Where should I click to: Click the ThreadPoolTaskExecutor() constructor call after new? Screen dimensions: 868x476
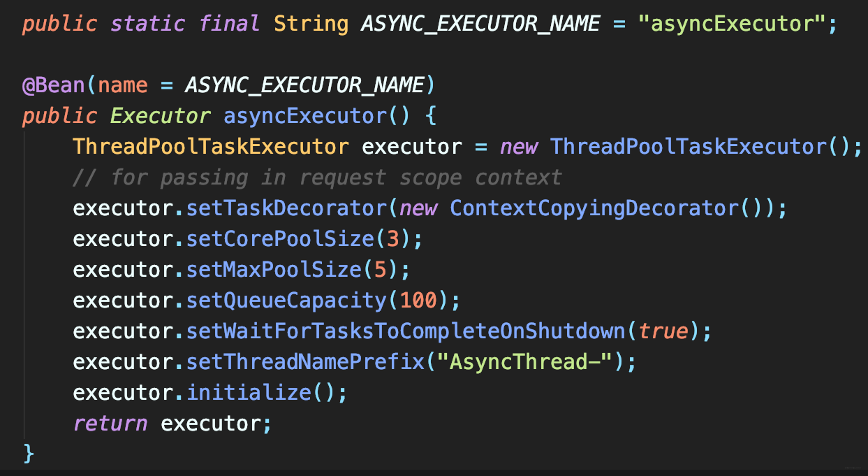pyautogui.click(x=689, y=147)
